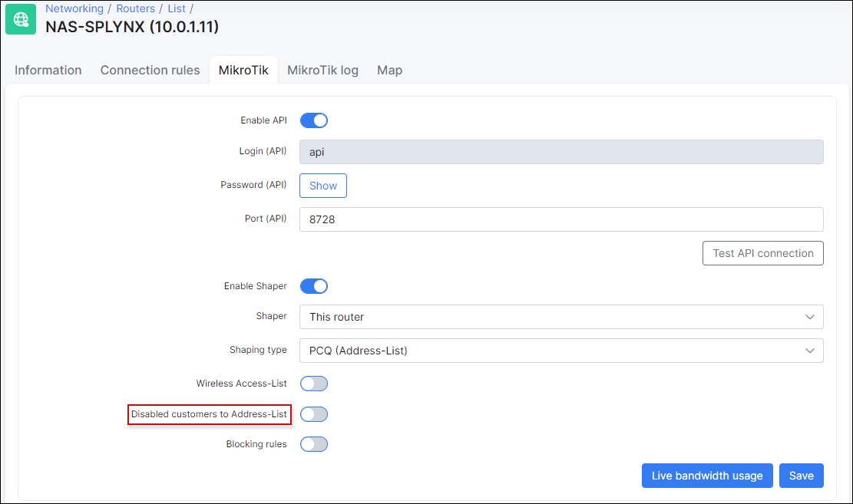Viewport: 853px width, 504px height.
Task: Go to the Map tab
Action: 389,70
